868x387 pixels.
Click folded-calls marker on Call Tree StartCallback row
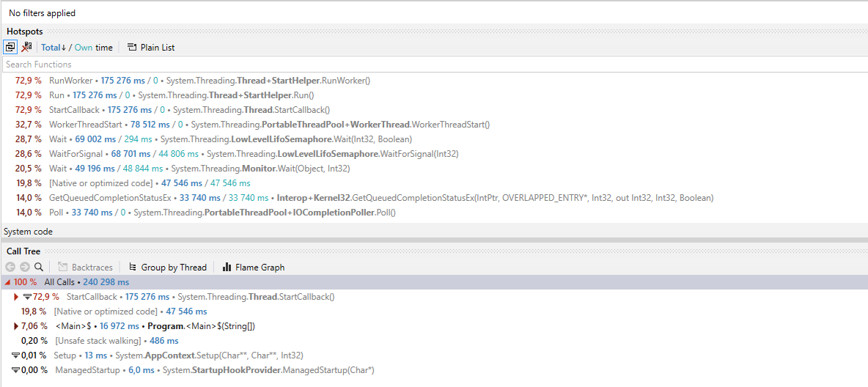(x=27, y=297)
